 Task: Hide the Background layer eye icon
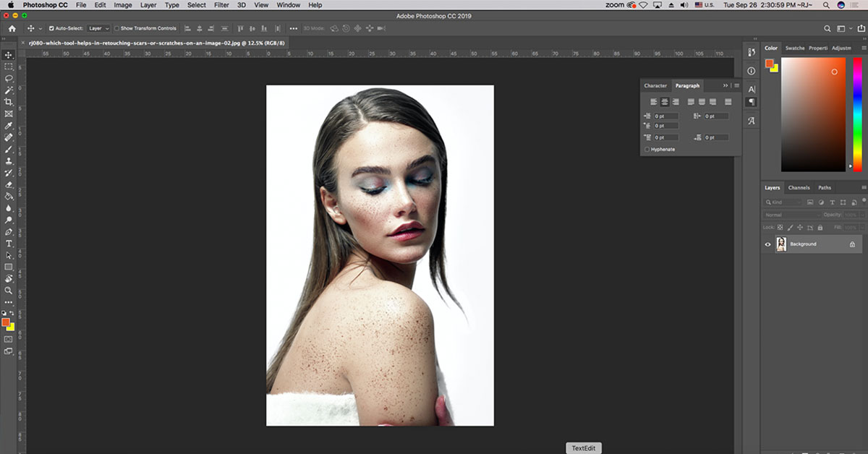pos(768,244)
